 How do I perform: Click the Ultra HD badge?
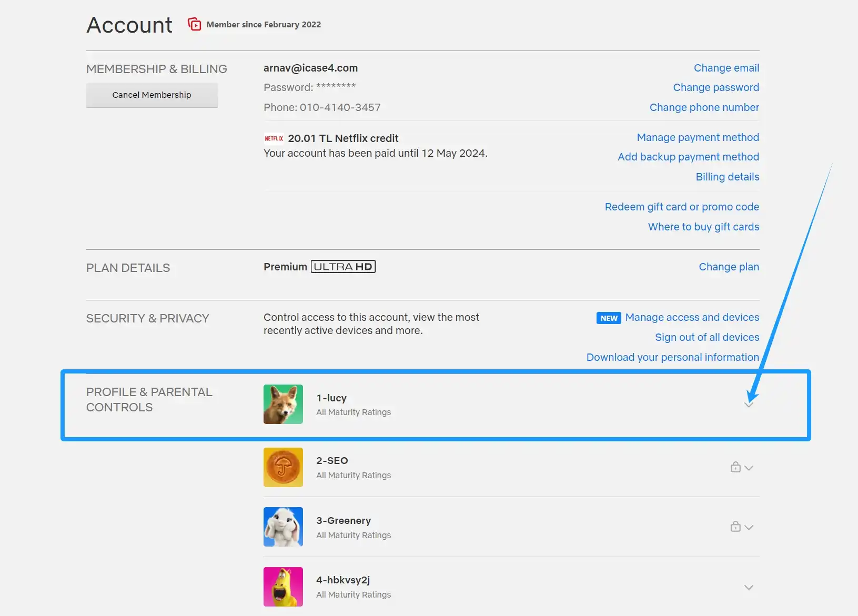point(343,267)
